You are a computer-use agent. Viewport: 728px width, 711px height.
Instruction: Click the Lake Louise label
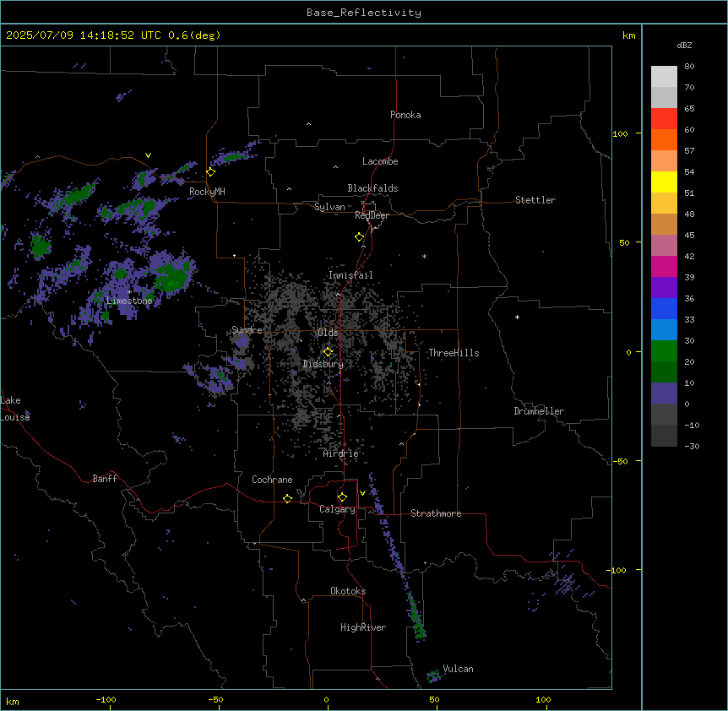15,409
